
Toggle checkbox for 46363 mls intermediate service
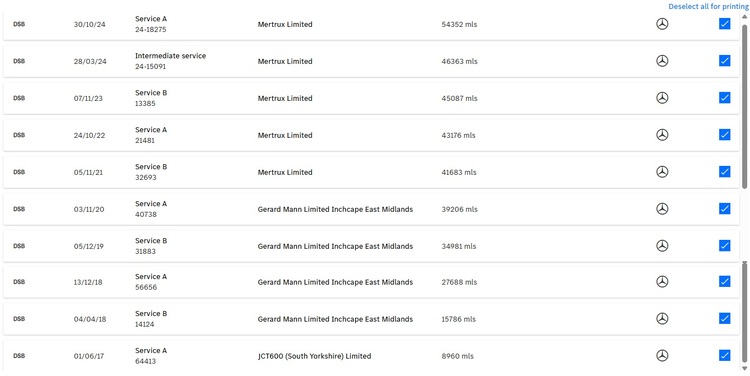725,60
